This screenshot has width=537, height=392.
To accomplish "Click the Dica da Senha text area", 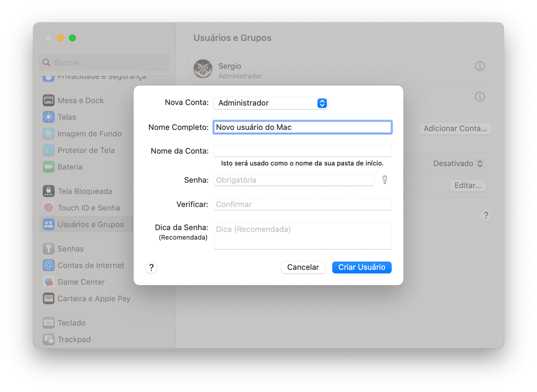I will [303, 236].
